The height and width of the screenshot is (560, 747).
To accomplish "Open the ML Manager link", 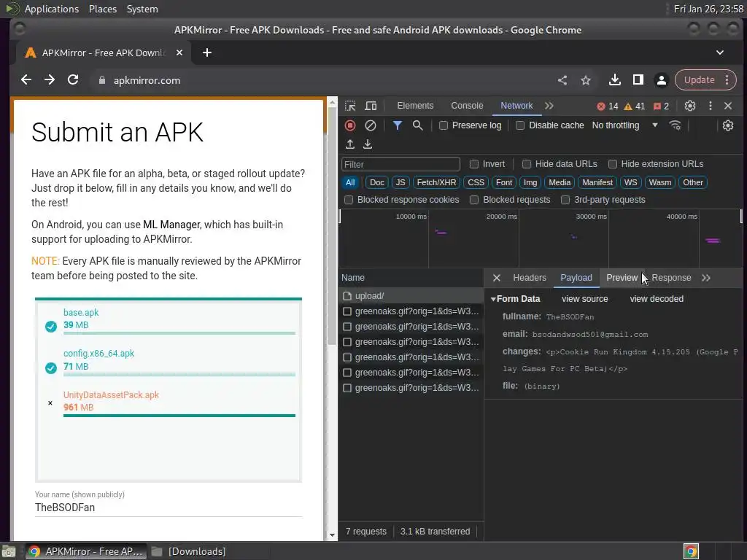I will (171, 225).
